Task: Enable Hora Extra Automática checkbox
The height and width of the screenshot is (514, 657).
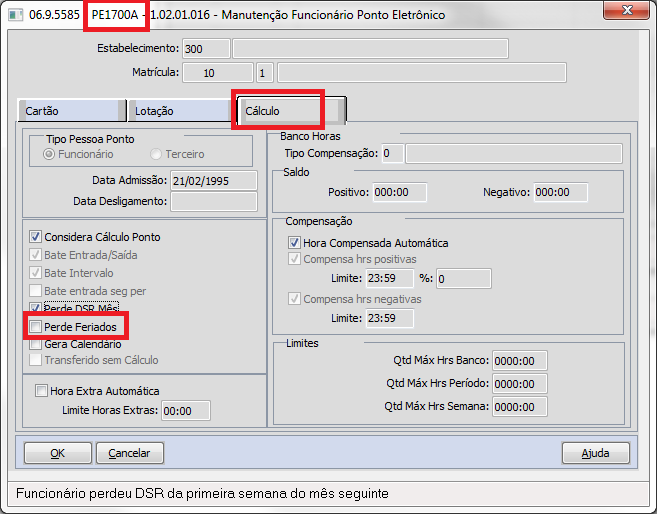Action: [41, 391]
